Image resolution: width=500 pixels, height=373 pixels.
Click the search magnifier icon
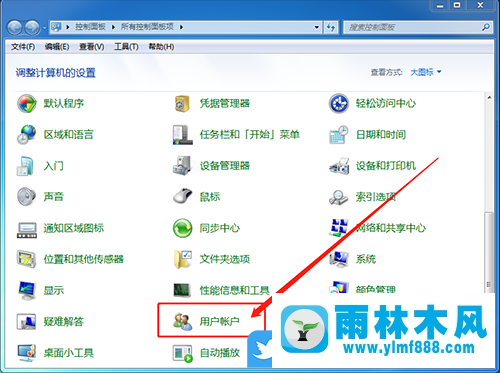pyautogui.click(x=486, y=27)
